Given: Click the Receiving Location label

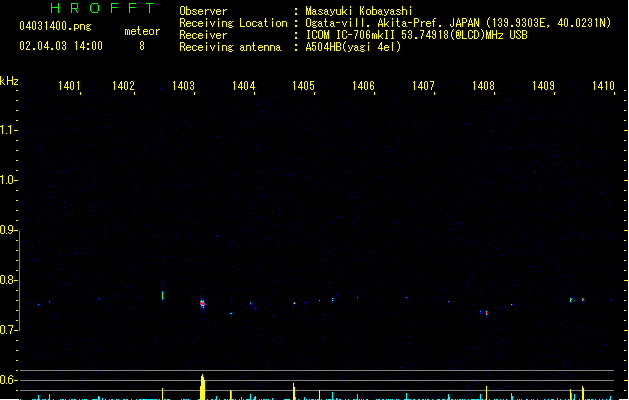Looking at the screenshot, I should click(x=233, y=23).
